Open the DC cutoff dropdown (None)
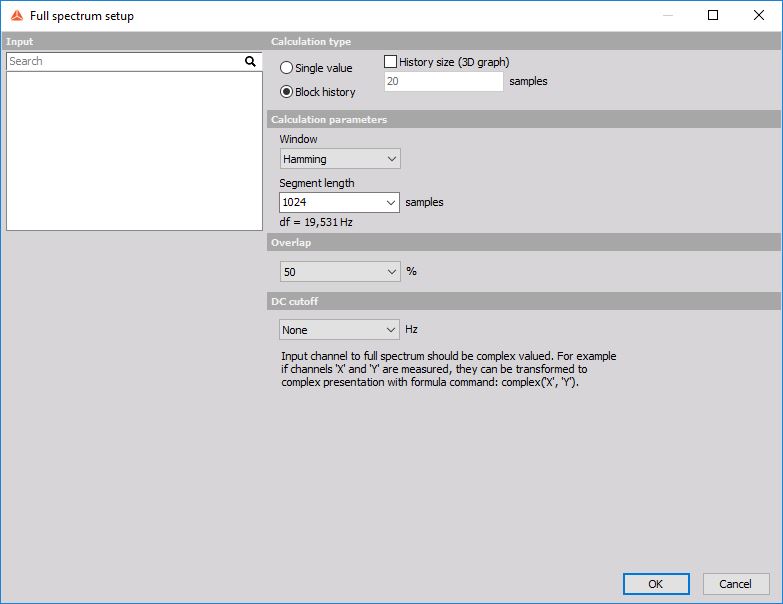The width and height of the screenshot is (783, 604). pos(340,329)
